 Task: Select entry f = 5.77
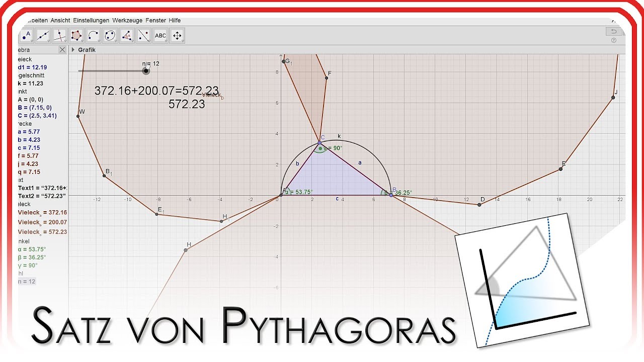(x=28, y=156)
